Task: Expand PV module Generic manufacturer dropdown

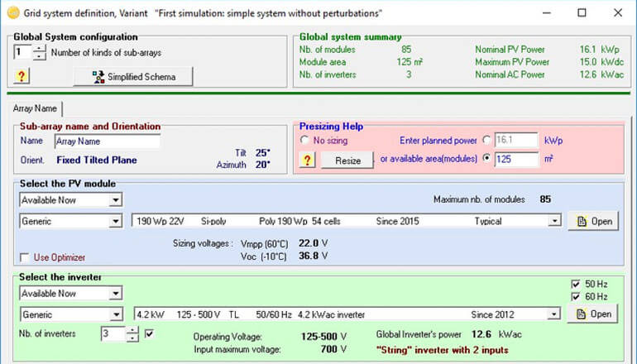Action: pyautogui.click(x=116, y=221)
